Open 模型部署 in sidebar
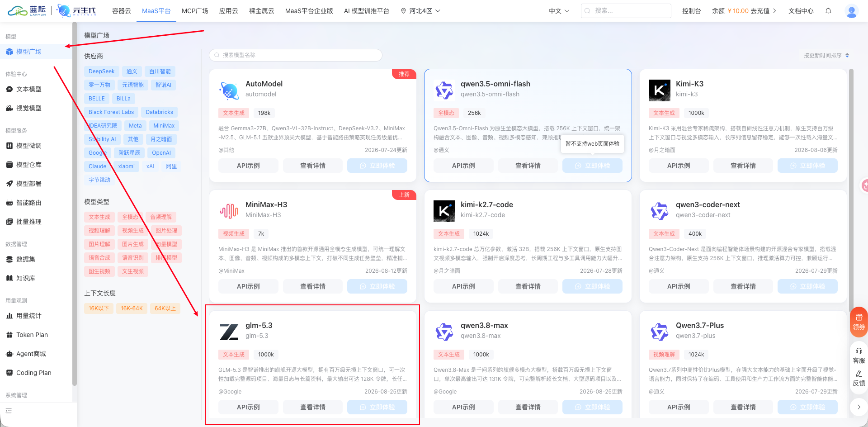The width and height of the screenshot is (868, 427). [x=36, y=184]
